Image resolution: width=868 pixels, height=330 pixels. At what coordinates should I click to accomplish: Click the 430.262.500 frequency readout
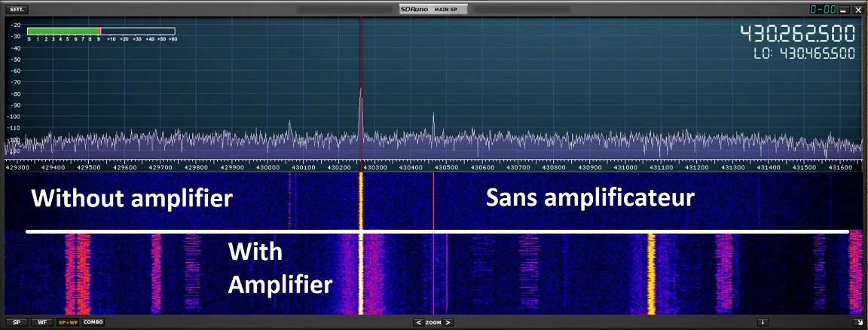tap(797, 35)
